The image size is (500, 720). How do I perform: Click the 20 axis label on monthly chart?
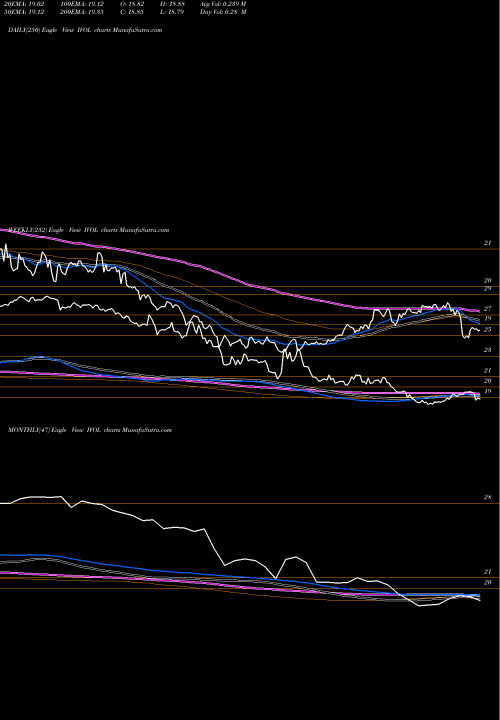click(488, 582)
